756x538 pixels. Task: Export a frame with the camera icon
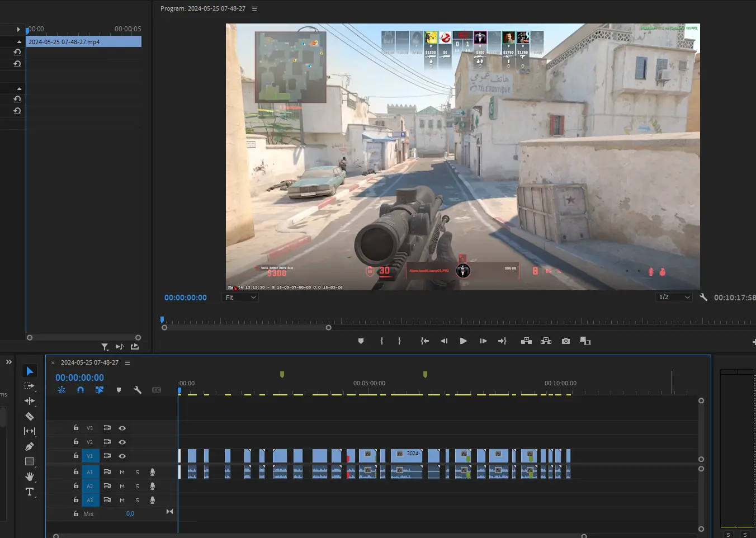pos(566,341)
